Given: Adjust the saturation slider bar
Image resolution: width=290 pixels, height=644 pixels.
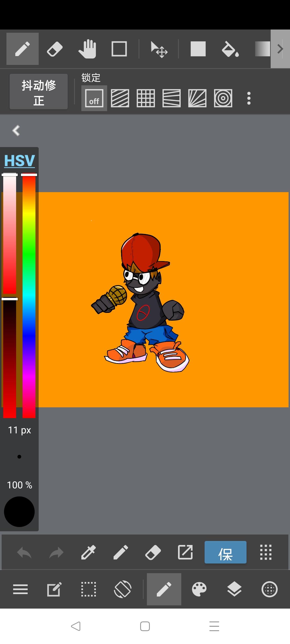Looking at the screenshot, I should click(x=10, y=234).
